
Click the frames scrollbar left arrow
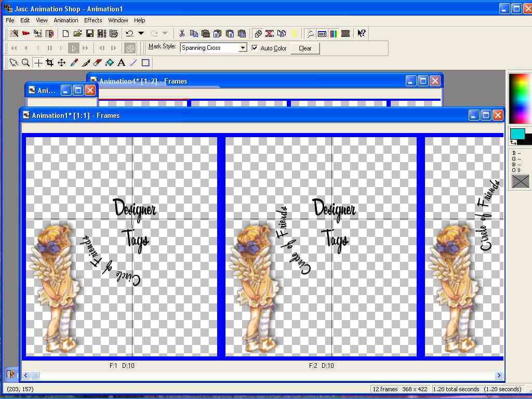click(x=26, y=375)
